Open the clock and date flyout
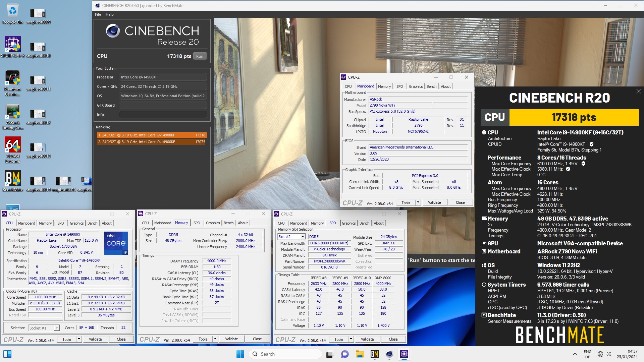Viewport: 644px width, 362px height. (x=627, y=354)
